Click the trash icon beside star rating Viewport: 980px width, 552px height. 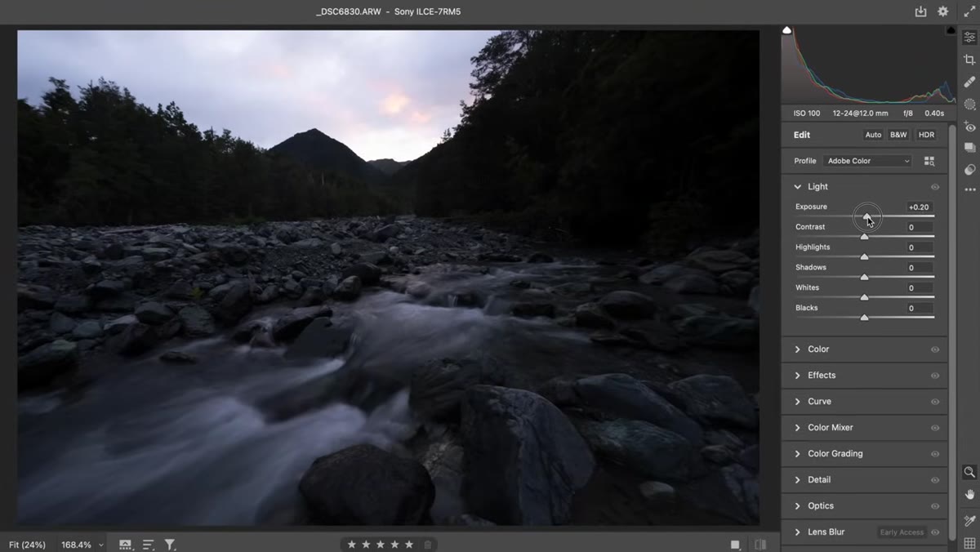tap(428, 544)
